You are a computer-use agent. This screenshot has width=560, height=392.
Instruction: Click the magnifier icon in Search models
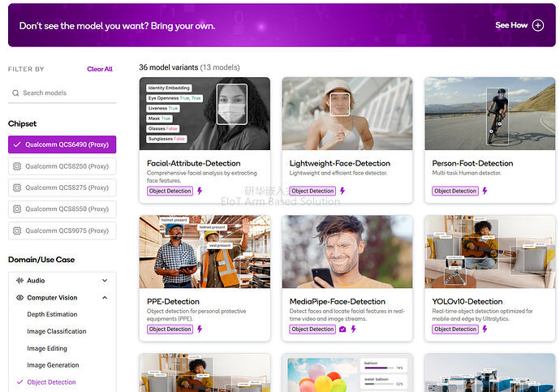[x=15, y=93]
